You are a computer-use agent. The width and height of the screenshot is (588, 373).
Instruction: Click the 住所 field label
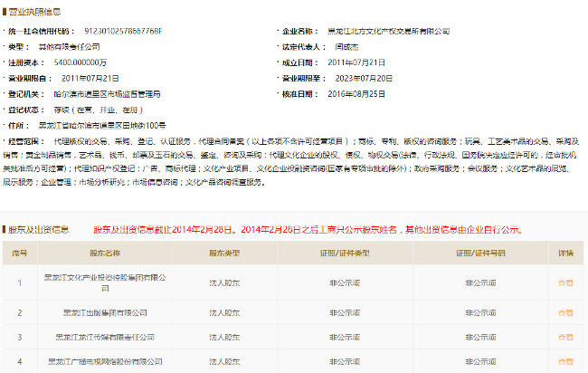tap(19, 126)
